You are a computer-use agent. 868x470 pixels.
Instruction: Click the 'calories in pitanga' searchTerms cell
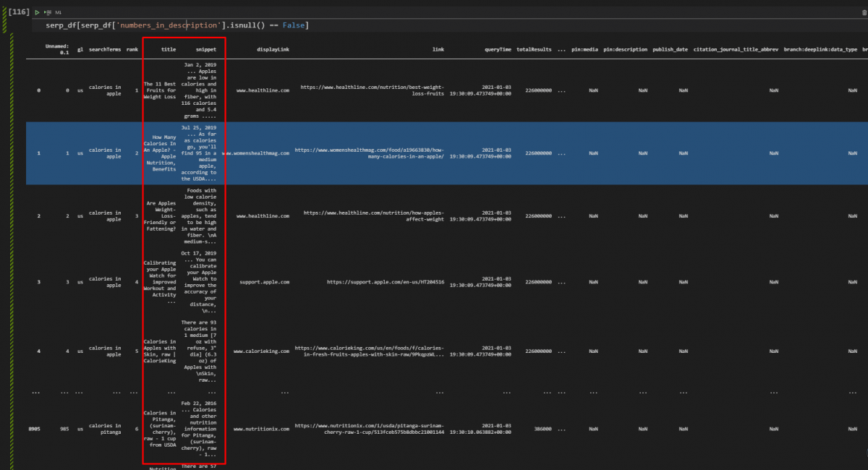pos(105,429)
